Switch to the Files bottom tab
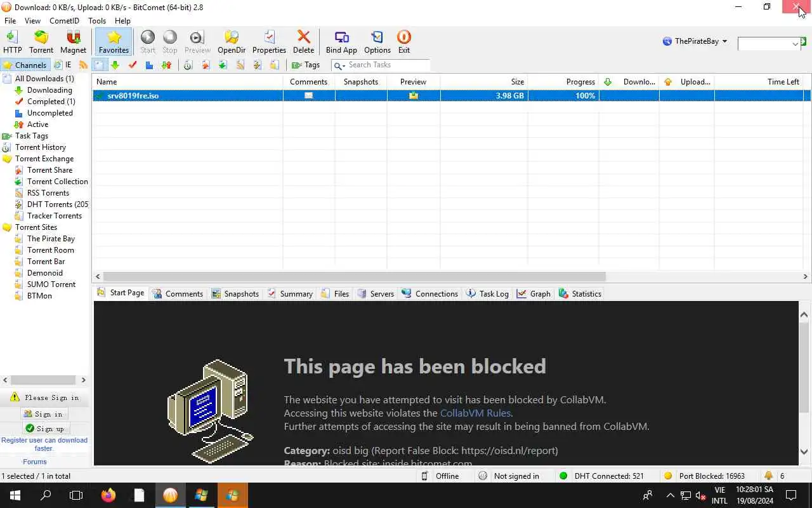 pyautogui.click(x=335, y=294)
